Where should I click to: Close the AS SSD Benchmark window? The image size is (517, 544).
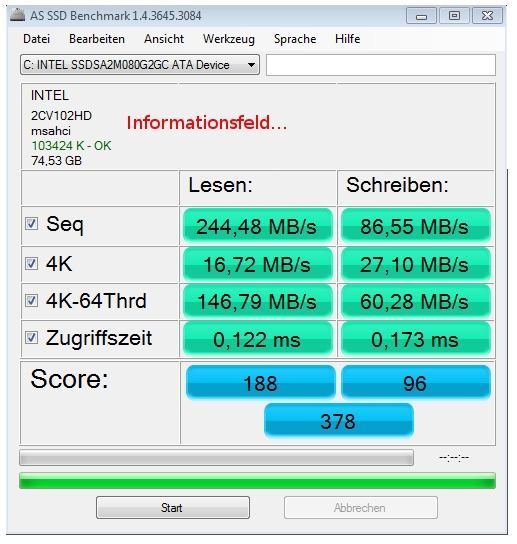coord(487,16)
